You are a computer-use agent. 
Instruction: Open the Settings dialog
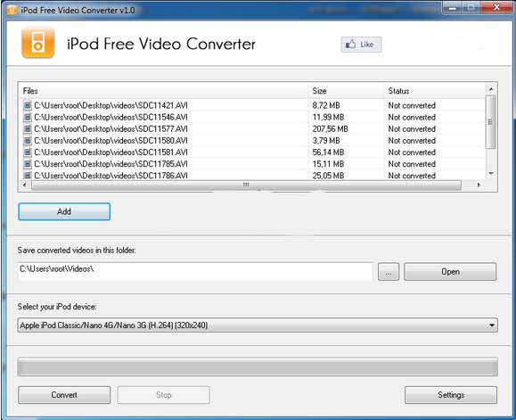(x=451, y=395)
